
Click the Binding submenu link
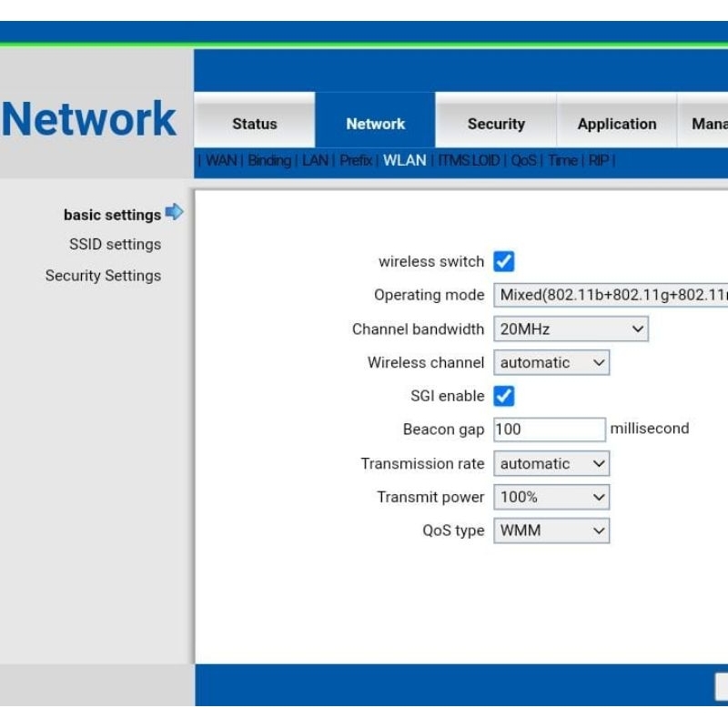269,160
